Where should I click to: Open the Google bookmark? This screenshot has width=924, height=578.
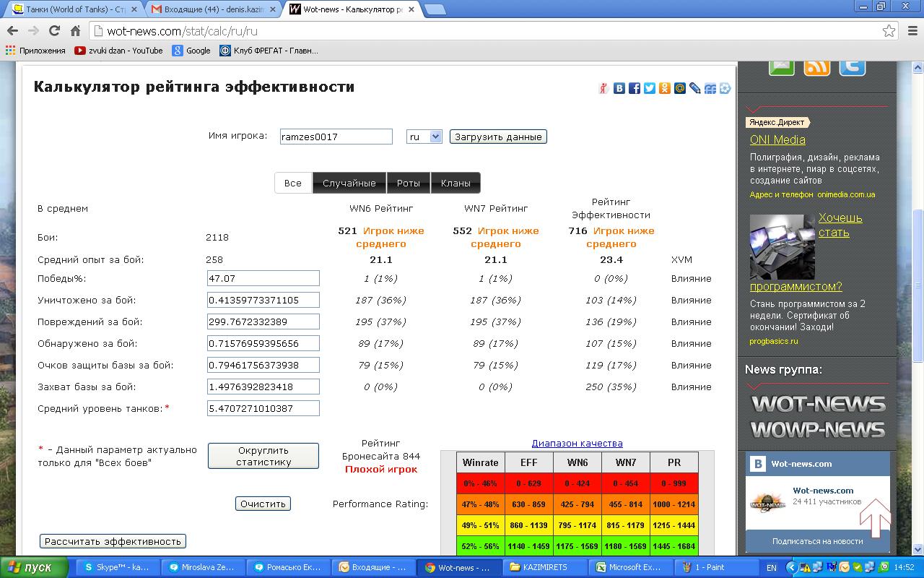191,51
